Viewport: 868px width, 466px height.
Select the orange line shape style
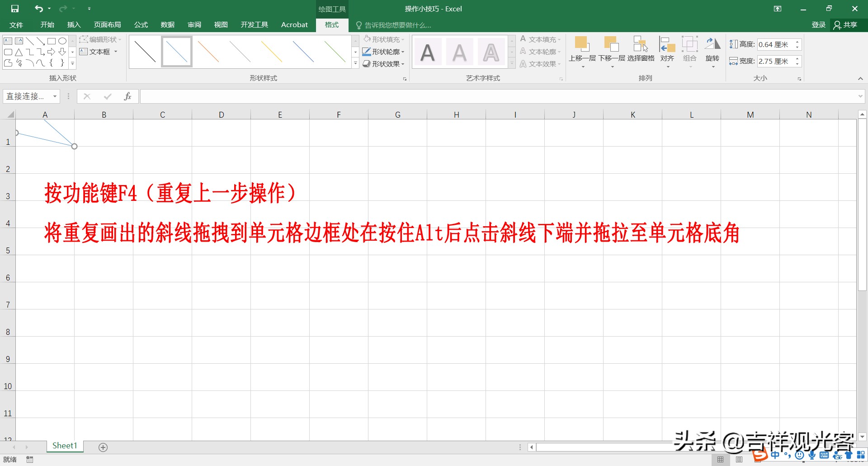[x=208, y=51]
